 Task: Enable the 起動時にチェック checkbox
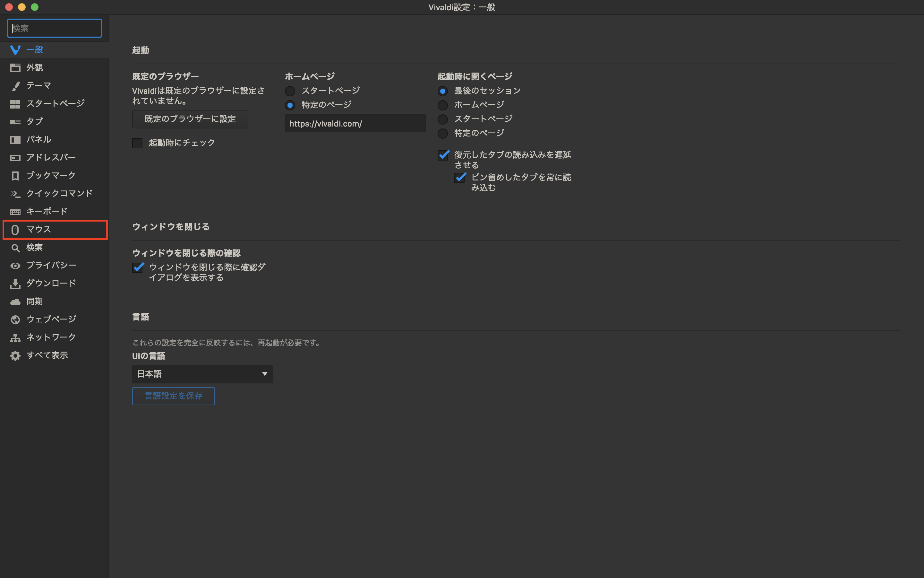point(137,143)
